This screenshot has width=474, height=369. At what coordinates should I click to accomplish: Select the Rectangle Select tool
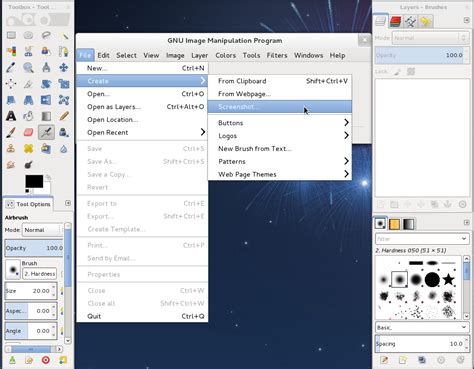(x=11, y=35)
